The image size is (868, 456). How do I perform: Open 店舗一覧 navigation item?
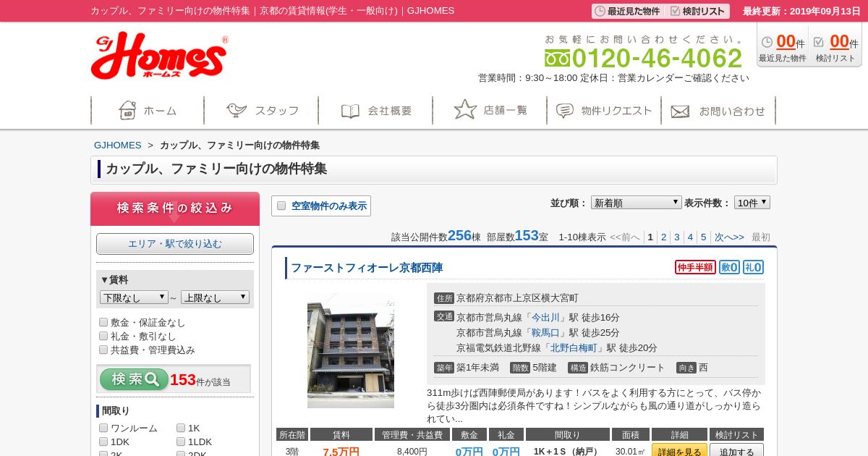point(490,111)
